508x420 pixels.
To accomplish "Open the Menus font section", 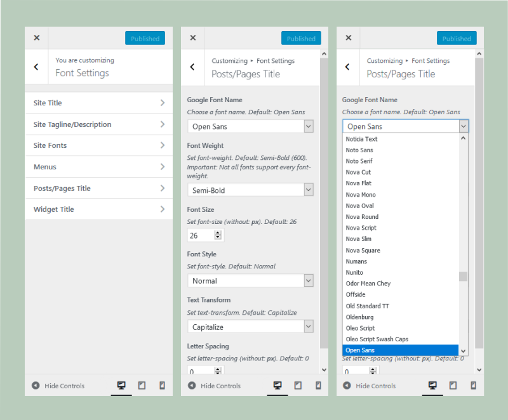I will (x=99, y=167).
